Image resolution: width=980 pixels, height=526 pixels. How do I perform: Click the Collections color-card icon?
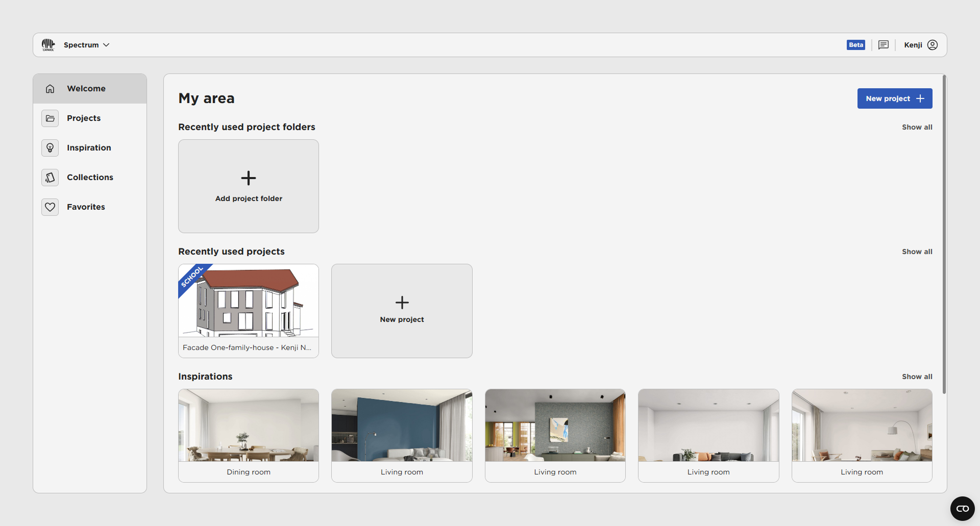(50, 177)
